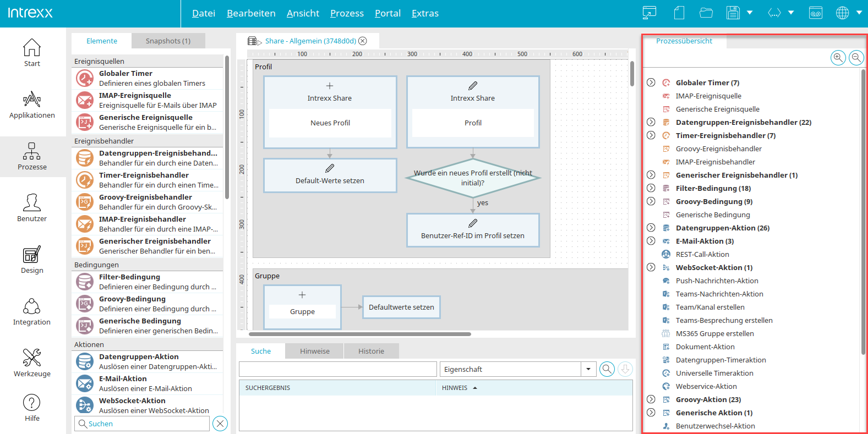Select Default-Werte setzen node on canvas

point(330,175)
